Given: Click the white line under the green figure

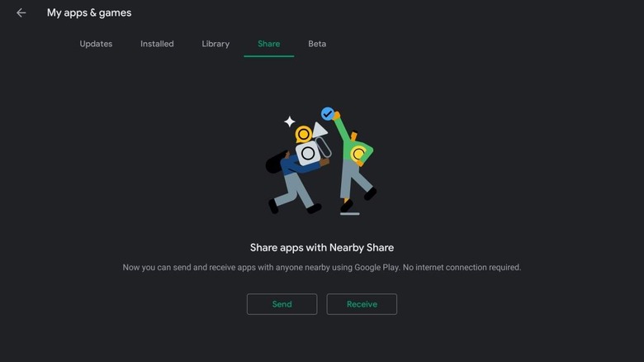Looking at the screenshot, I should (349, 213).
